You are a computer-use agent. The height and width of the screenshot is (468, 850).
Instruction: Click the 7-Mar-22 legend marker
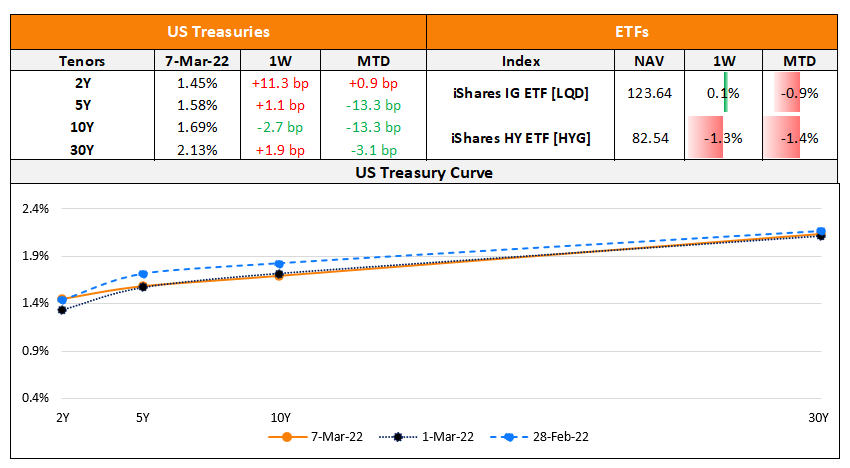[x=287, y=437]
